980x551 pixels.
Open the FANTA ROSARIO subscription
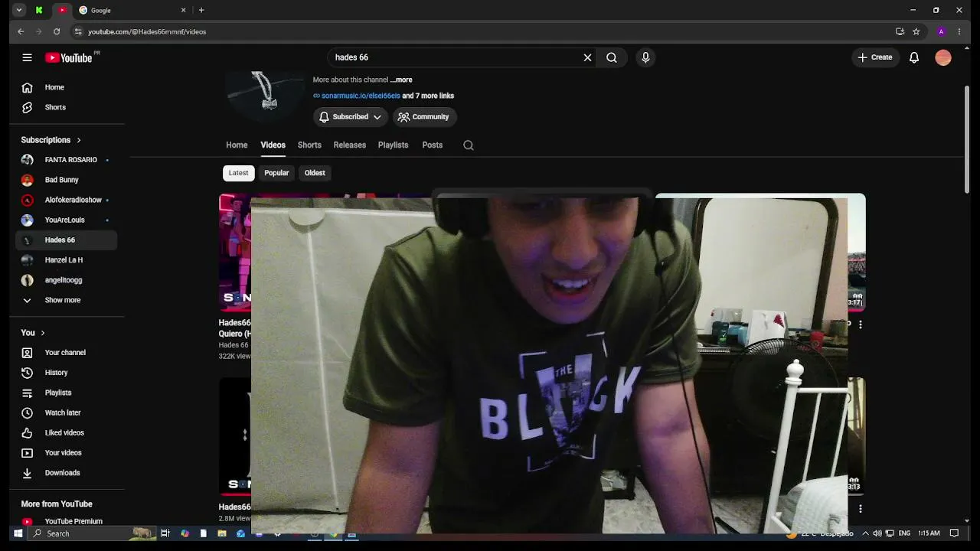pos(66,160)
